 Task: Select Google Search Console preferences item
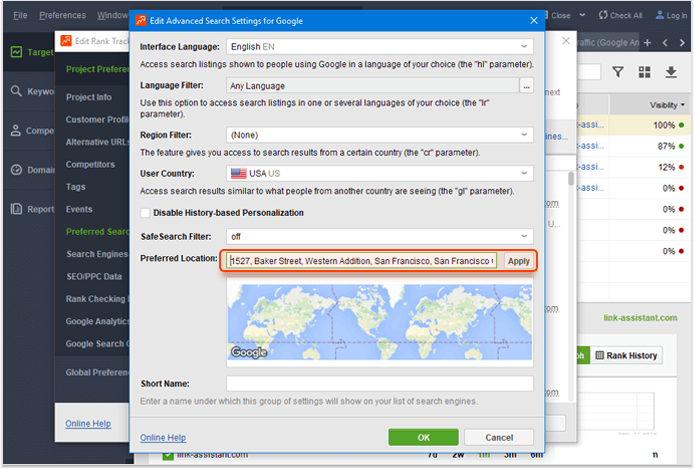[x=97, y=344]
